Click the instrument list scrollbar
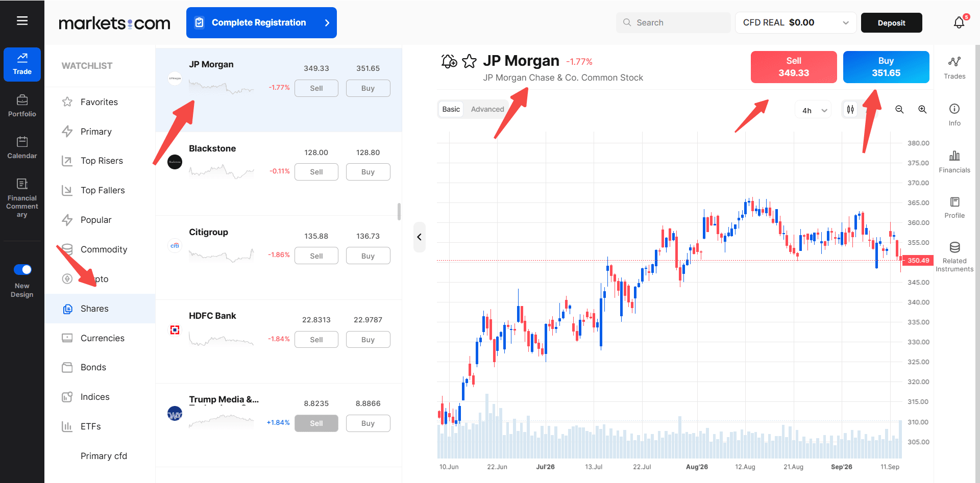Image resolution: width=980 pixels, height=483 pixels. (399, 211)
